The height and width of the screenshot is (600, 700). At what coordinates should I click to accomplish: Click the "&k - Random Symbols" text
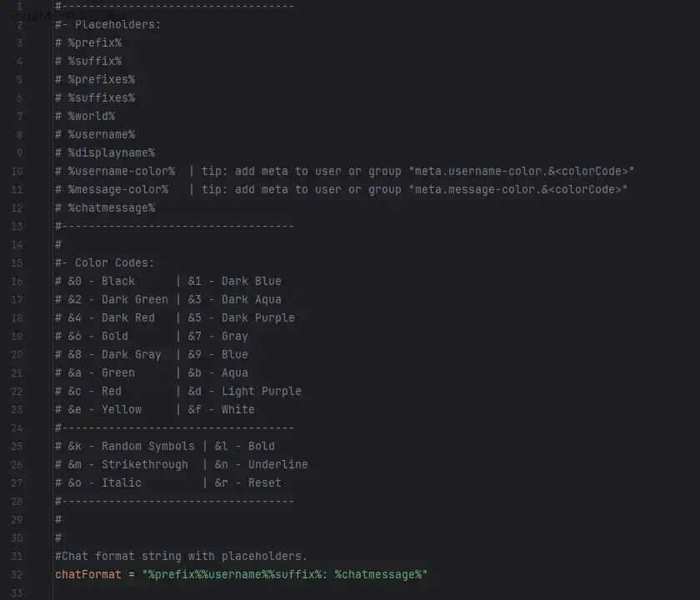[x=131, y=446]
